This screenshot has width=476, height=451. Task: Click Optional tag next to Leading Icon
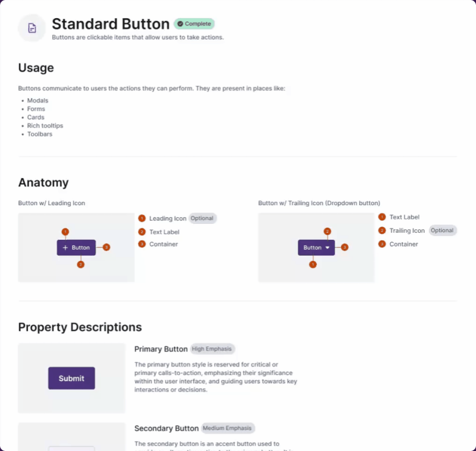(202, 218)
